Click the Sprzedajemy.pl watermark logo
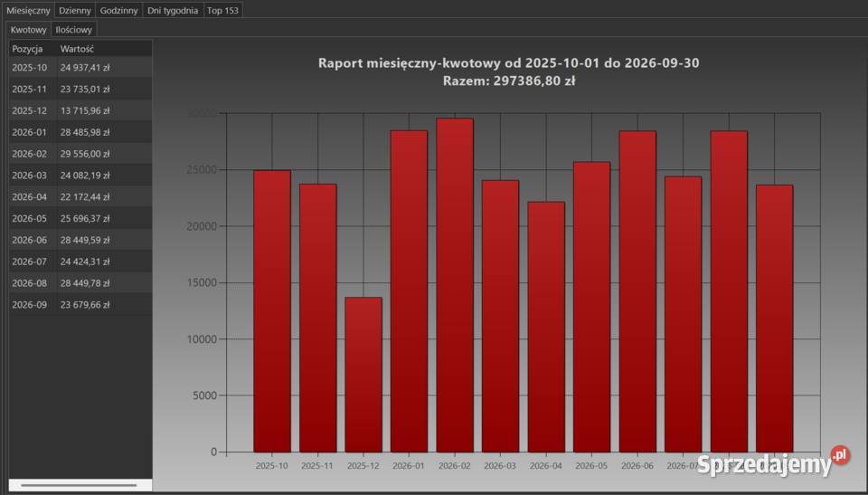 point(773,462)
